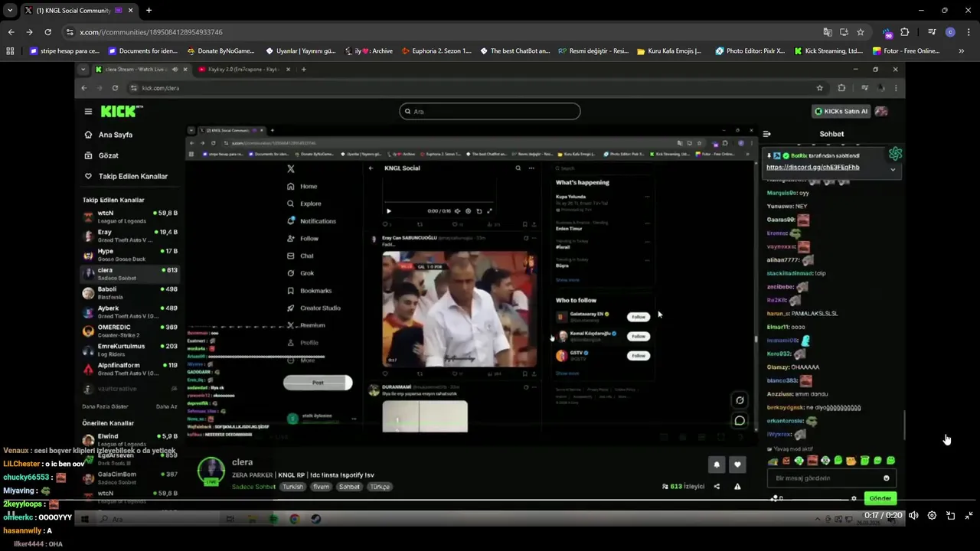Image resolution: width=980 pixels, height=551 pixels.
Task: Switch the video to picture-in-picture mode
Action: [x=950, y=516]
